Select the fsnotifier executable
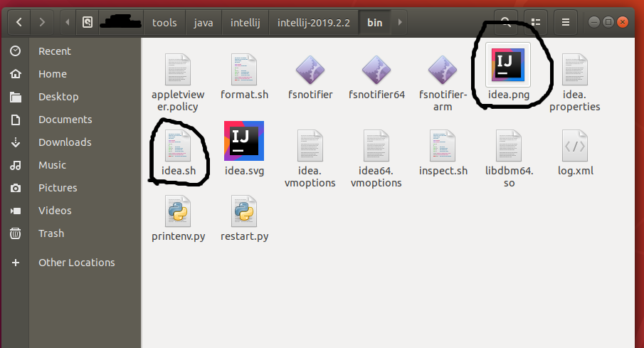The image size is (644, 348). click(x=310, y=77)
